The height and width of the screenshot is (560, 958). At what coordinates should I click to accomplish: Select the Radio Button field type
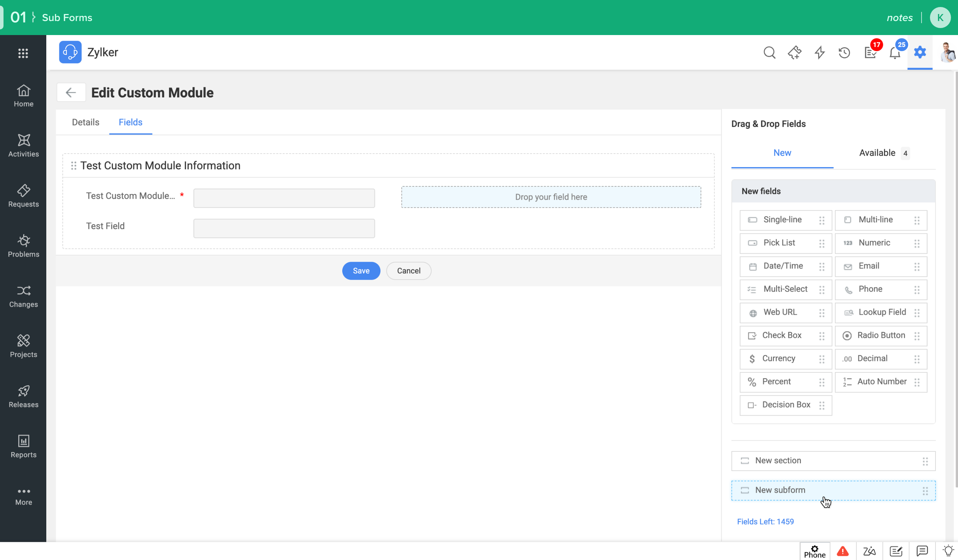pyautogui.click(x=881, y=335)
